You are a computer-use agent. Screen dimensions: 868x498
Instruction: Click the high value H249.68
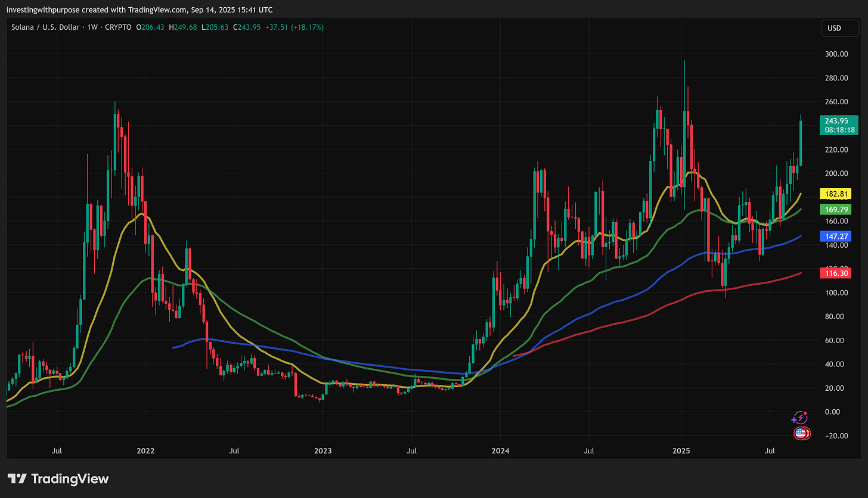click(183, 27)
